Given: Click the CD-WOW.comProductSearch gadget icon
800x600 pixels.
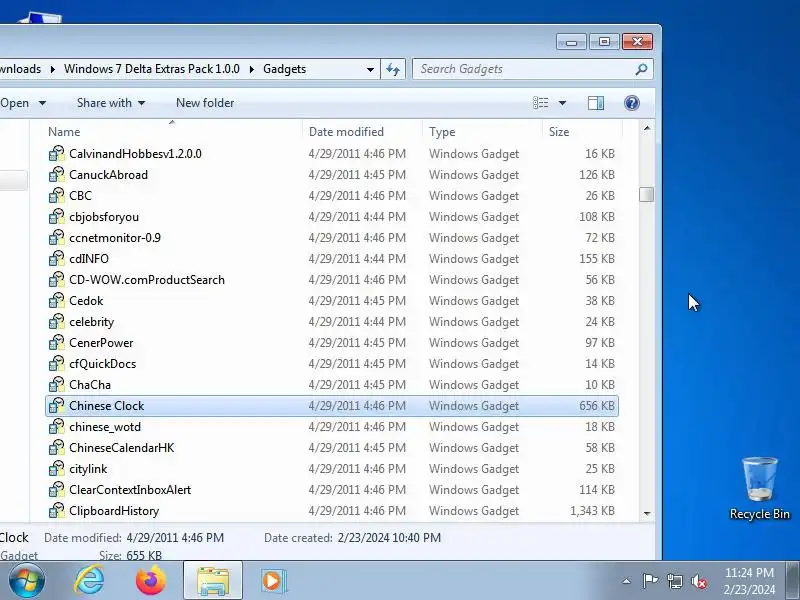Looking at the screenshot, I should click(57, 280).
